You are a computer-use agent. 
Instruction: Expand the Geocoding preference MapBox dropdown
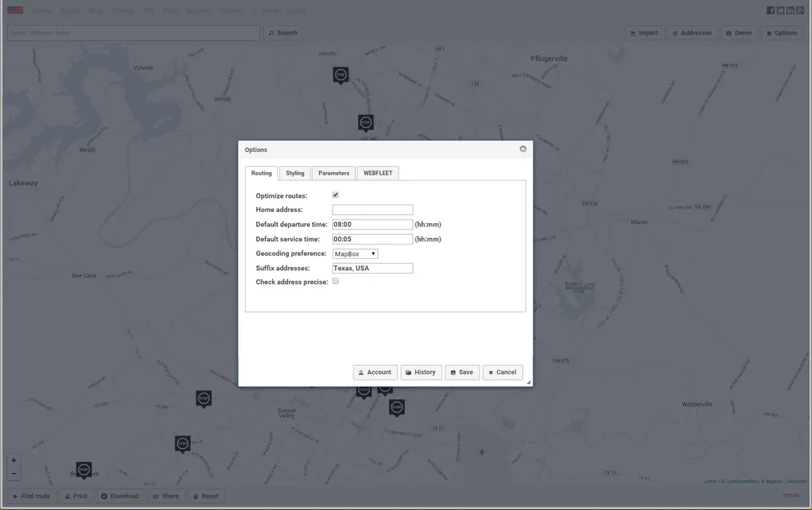(355, 253)
